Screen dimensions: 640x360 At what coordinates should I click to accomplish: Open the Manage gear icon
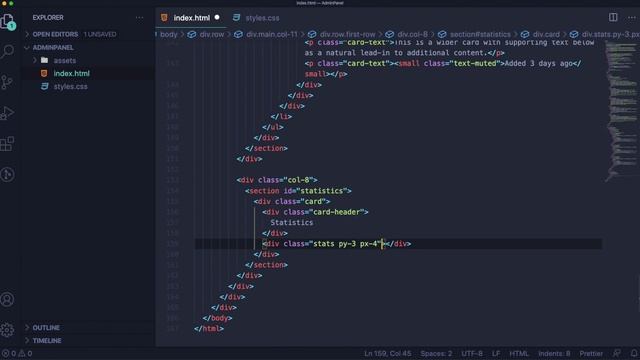pyautogui.click(x=7, y=330)
